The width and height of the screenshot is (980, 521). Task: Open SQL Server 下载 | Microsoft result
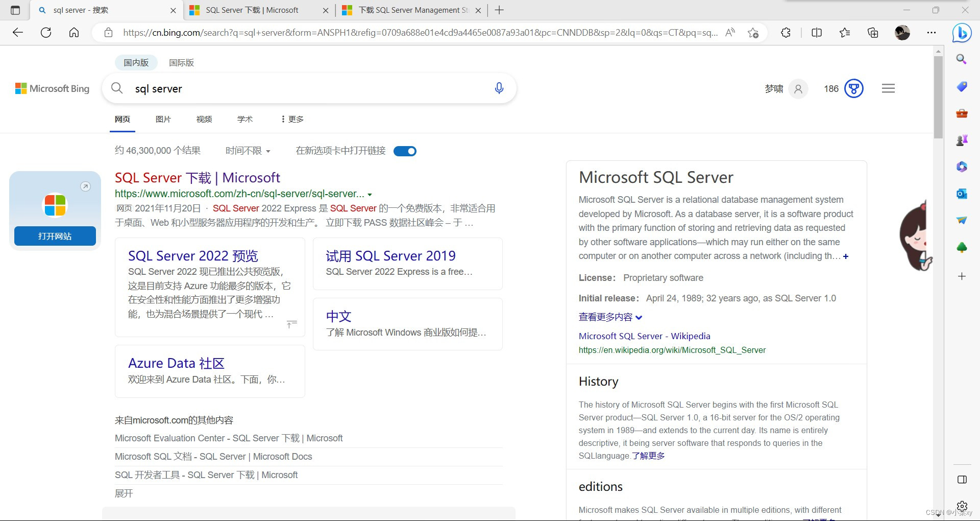[198, 178]
